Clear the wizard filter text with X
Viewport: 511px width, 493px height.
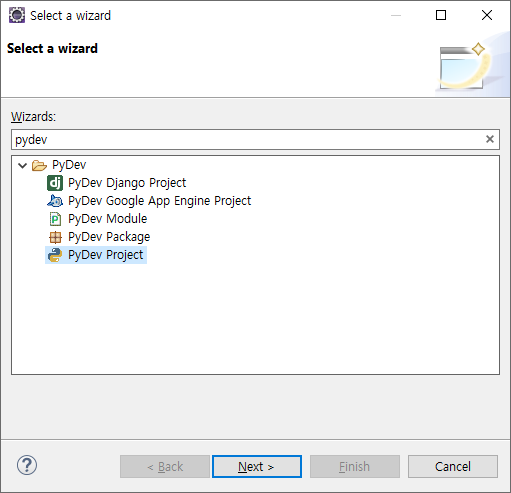click(x=490, y=139)
